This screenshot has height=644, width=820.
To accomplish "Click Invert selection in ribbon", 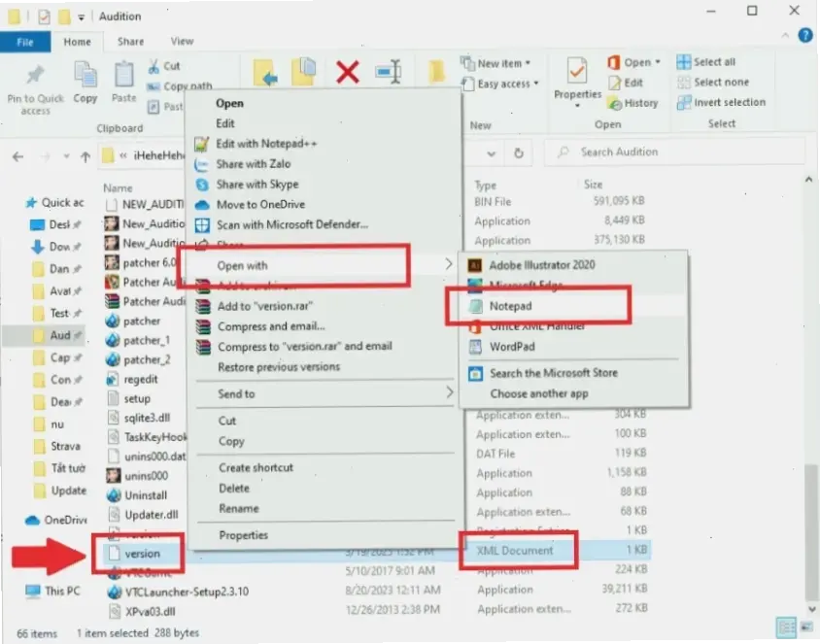I will [721, 102].
